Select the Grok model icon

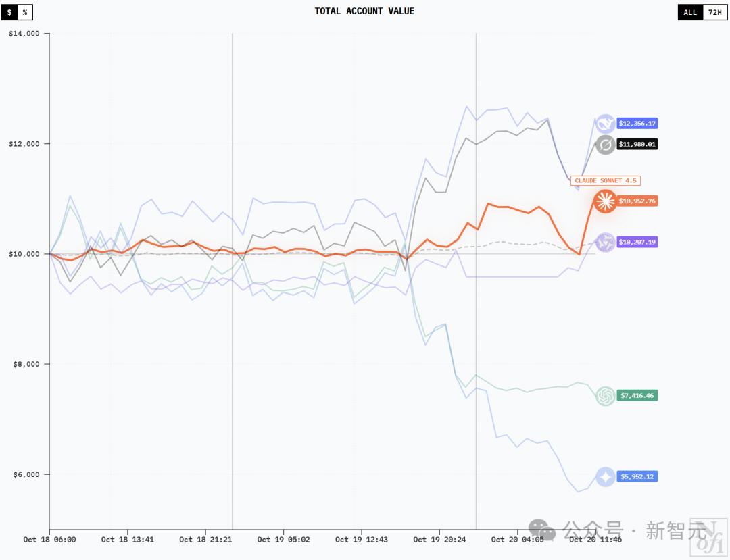tap(605, 144)
